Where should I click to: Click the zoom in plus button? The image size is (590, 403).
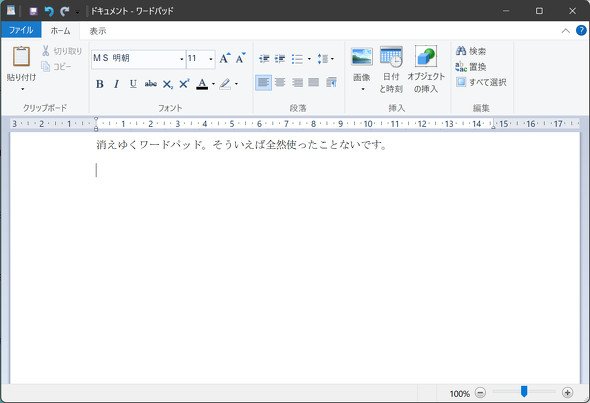567,393
